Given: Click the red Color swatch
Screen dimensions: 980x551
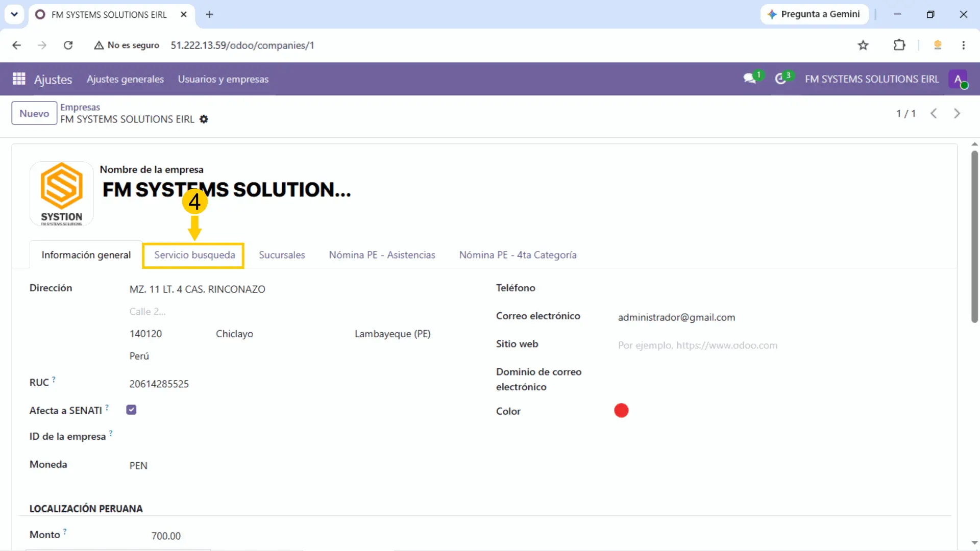Looking at the screenshot, I should tap(621, 411).
